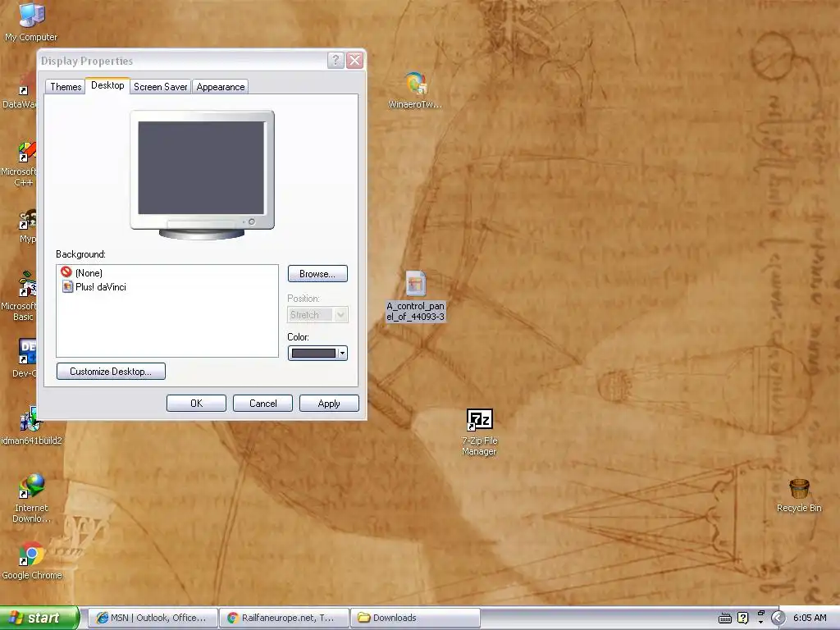
Task: Select the Myp… desktop shortcut icon
Action: tap(27, 226)
